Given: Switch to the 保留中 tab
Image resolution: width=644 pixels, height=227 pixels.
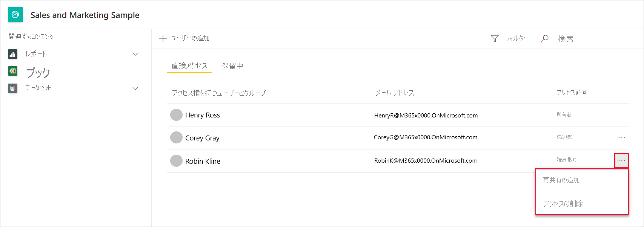Looking at the screenshot, I should (232, 66).
